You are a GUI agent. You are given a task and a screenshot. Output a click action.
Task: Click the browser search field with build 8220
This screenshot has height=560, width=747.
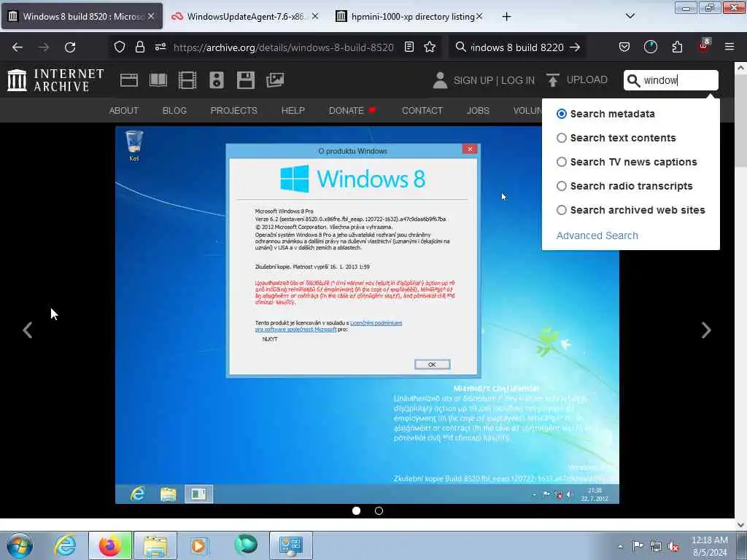(517, 47)
